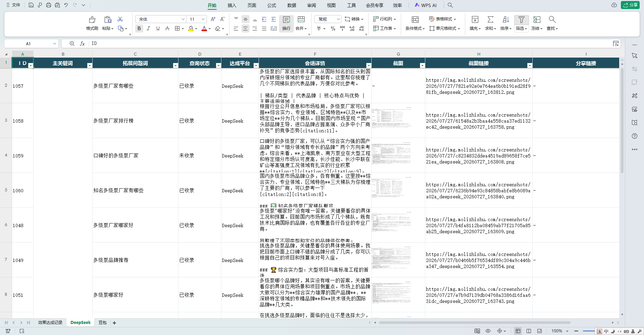Click the Sort (排序) icon
The width and height of the screenshot is (644, 335).
506,19
